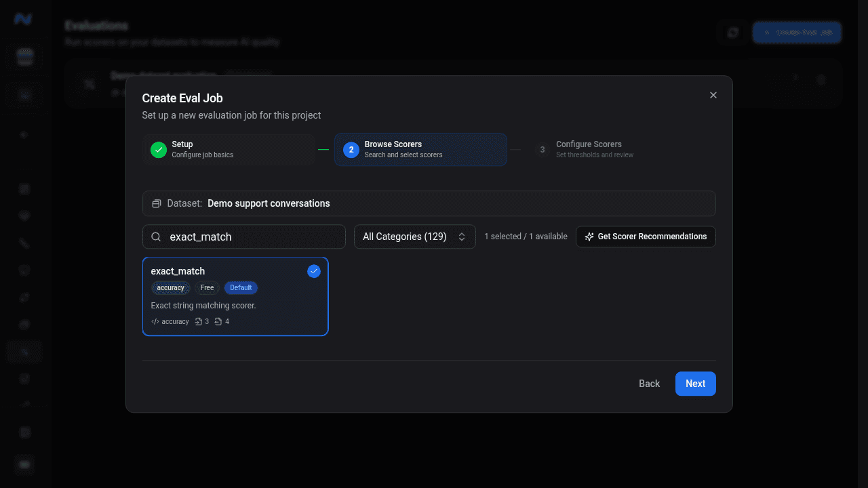
Task: Click the refresh icon on Evaluations page
Action: point(732,33)
